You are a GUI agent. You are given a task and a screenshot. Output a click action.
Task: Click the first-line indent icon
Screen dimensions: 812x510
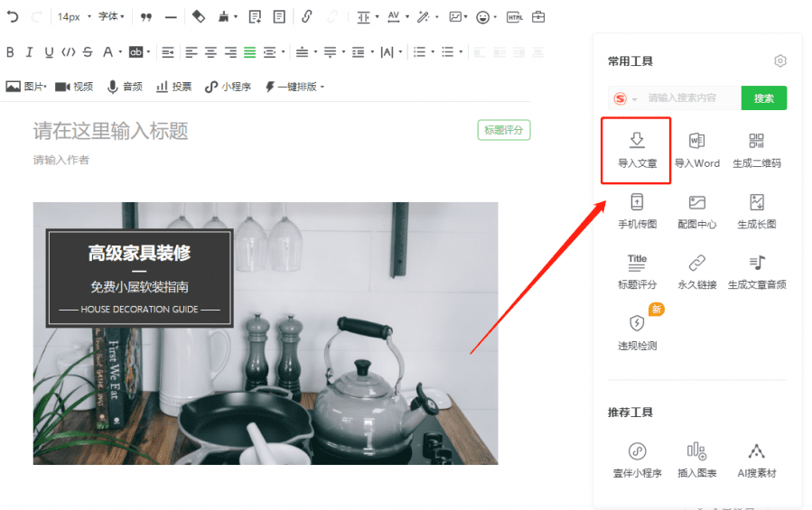pyautogui.click(x=168, y=52)
